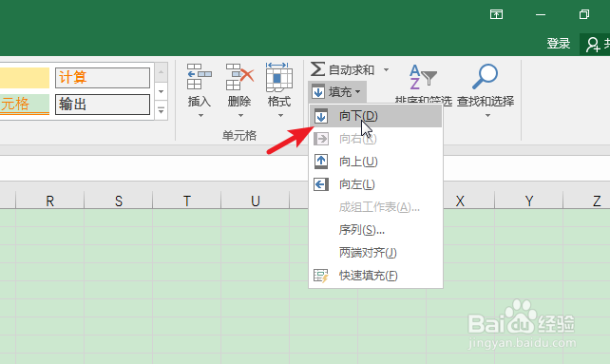Image resolution: width=610 pixels, height=364 pixels.
Task: Click the Share person icon
Action: coord(593,45)
